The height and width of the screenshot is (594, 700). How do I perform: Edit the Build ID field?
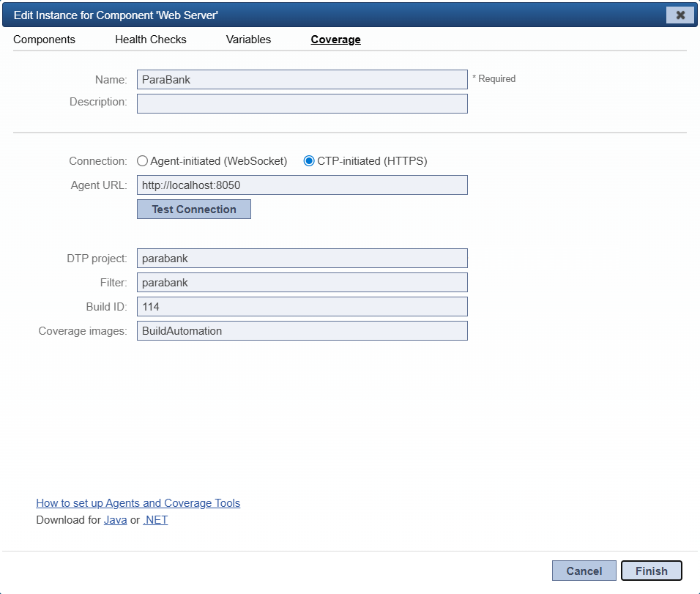click(x=302, y=306)
